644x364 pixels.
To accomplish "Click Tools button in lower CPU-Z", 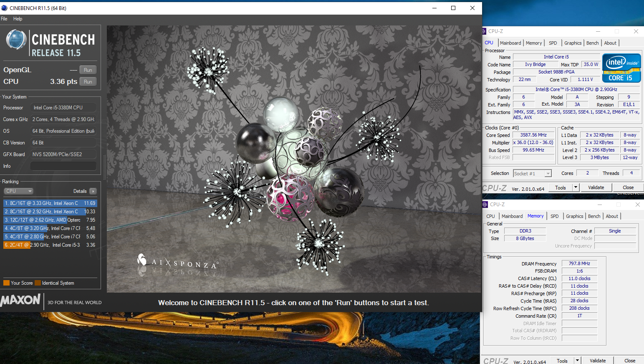I will click(x=562, y=361).
